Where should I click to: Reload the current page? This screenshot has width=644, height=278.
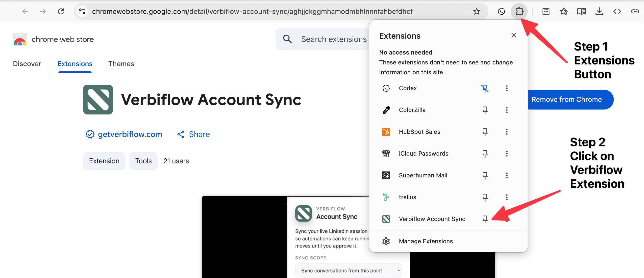point(61,11)
